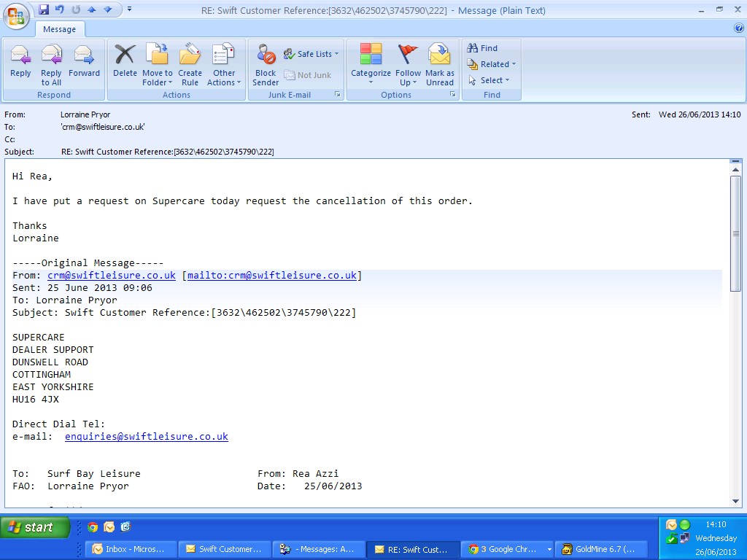Click the sent date Wed 26/06/2013 14:10
The height and width of the screenshot is (560, 747).
coord(700,114)
